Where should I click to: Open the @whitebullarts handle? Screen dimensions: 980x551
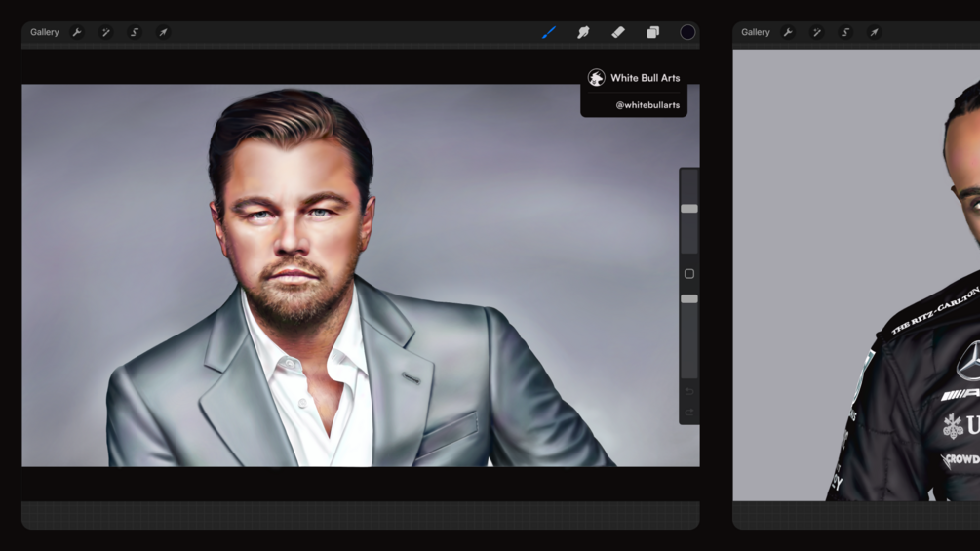click(x=647, y=105)
